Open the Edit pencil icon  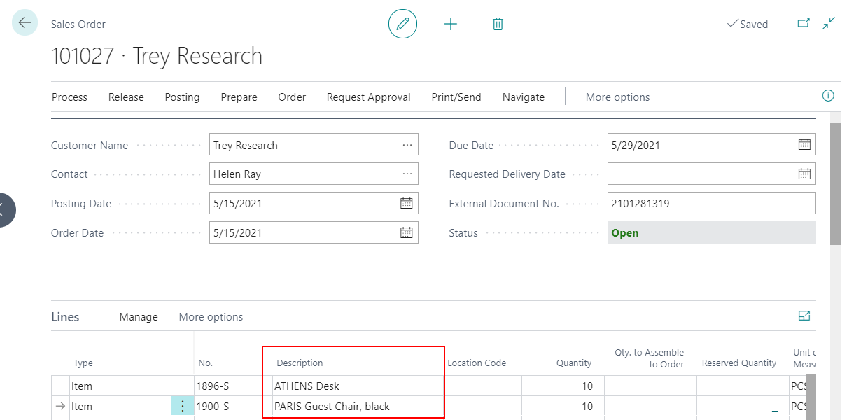(402, 23)
